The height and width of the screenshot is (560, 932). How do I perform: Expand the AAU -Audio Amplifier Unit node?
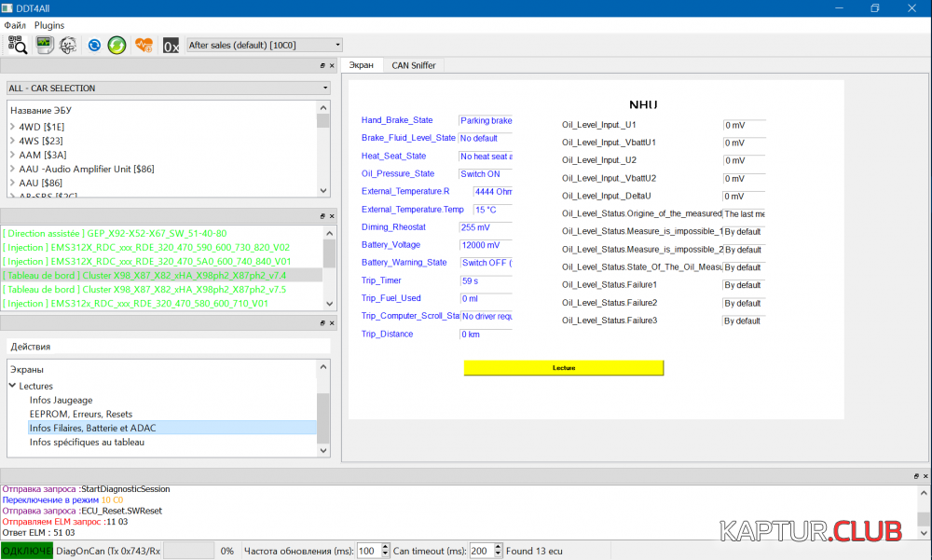point(12,169)
